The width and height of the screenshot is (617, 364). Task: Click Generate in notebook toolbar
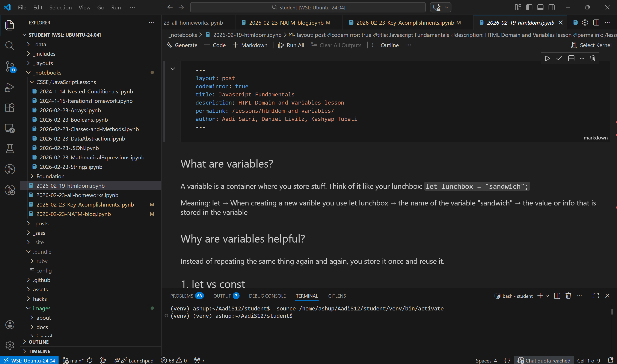point(182,45)
